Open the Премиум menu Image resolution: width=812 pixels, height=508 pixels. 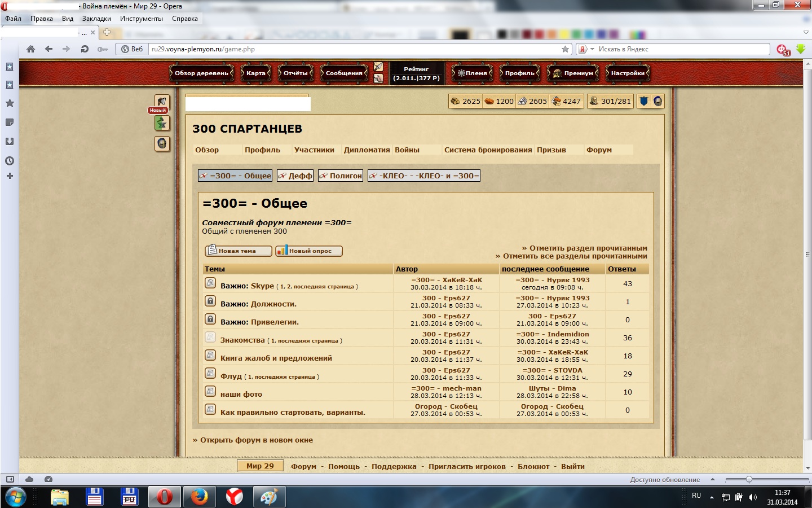(x=572, y=73)
